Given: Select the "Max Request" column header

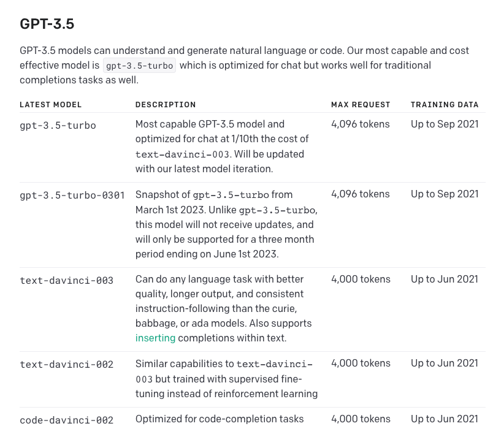Looking at the screenshot, I should coord(361,105).
